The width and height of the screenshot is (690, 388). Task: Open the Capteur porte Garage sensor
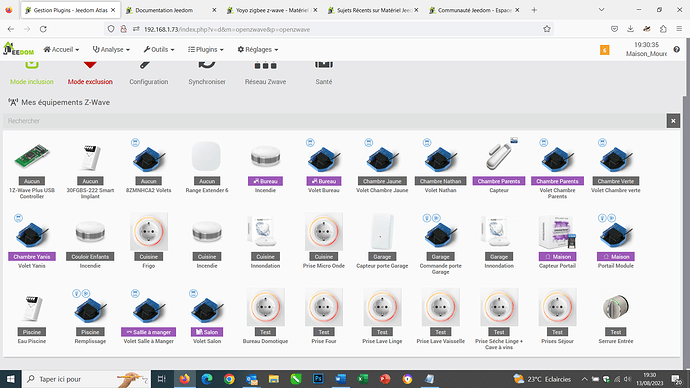382,242
